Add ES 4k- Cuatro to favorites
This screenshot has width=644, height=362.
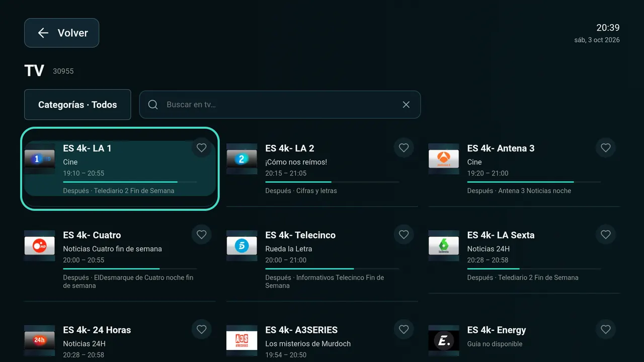tap(202, 235)
